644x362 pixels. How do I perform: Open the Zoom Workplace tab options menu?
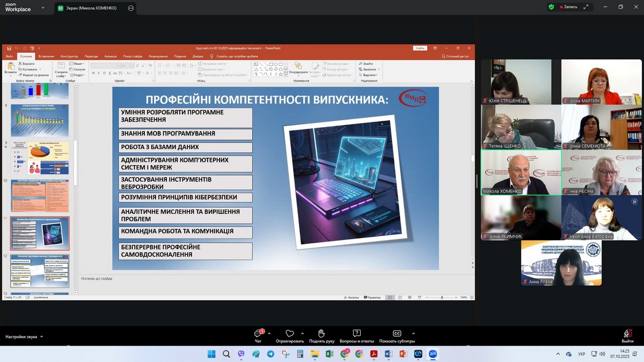click(x=131, y=8)
